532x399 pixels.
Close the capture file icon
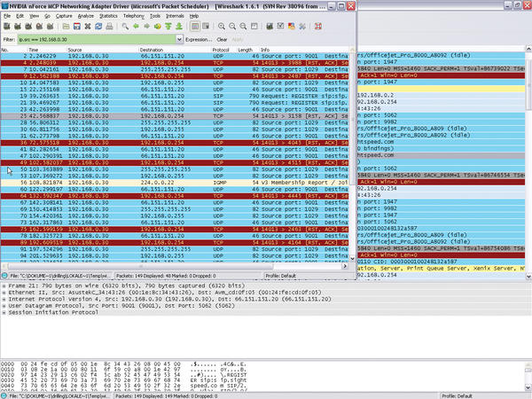click(88, 26)
